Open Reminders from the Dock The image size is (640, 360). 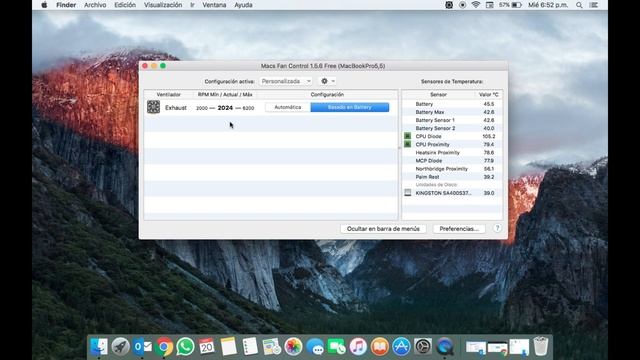[250, 347]
